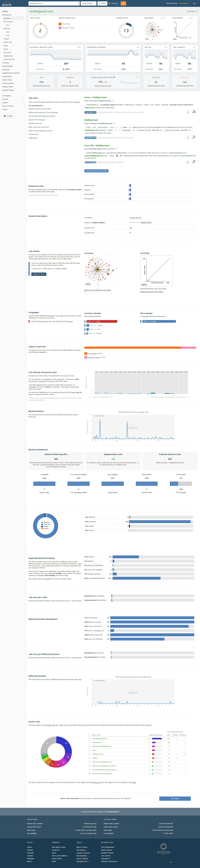Open the Home / Holding Sand result
200x868 pixels.
click(95, 97)
